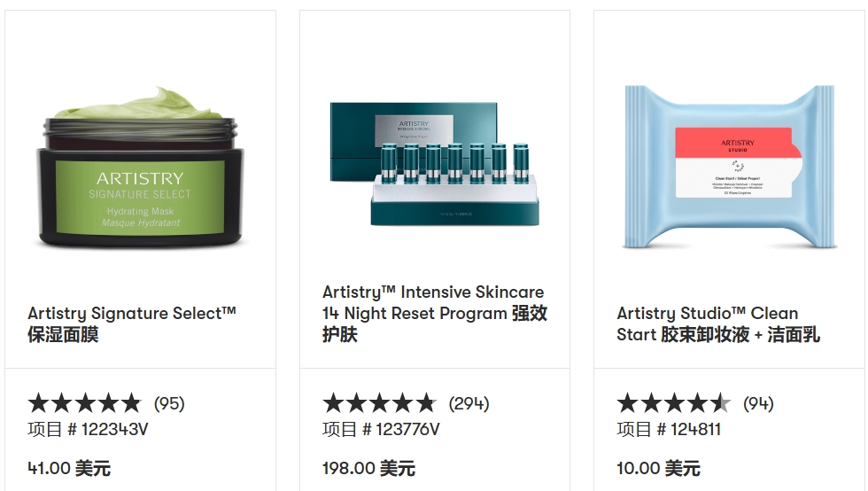Click the half-filled fifth star on Clean Start
The width and height of the screenshot is (868, 491).
point(720,403)
